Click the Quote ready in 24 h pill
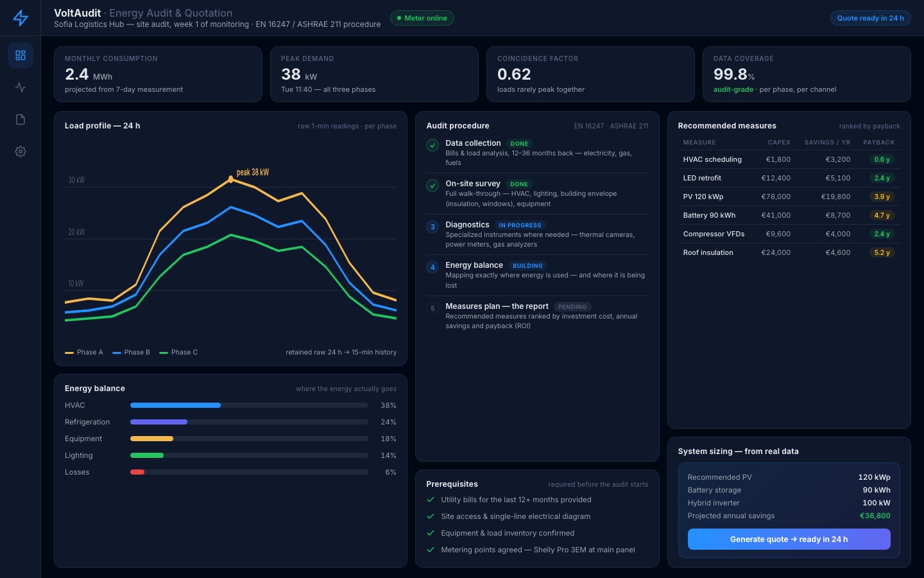This screenshot has width=924, height=578. (870, 18)
